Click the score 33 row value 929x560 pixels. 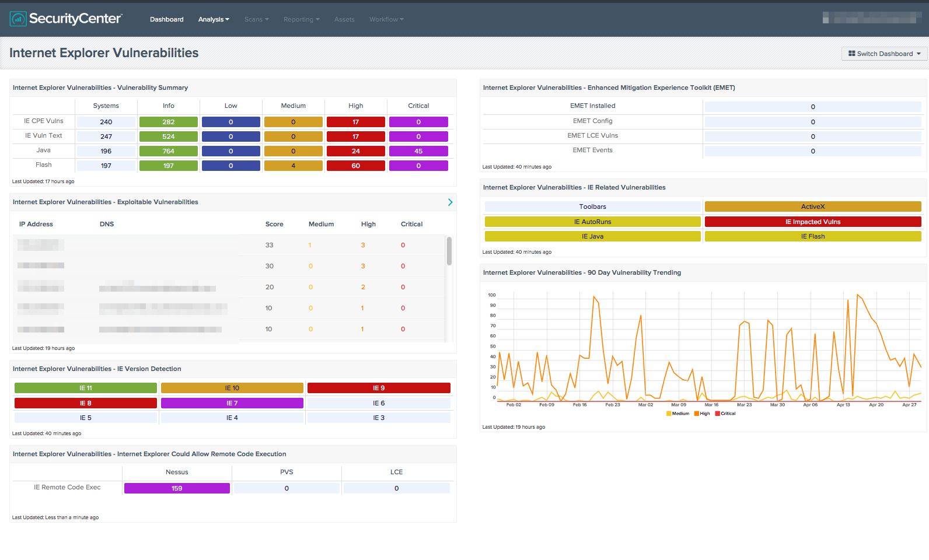pyautogui.click(x=269, y=245)
